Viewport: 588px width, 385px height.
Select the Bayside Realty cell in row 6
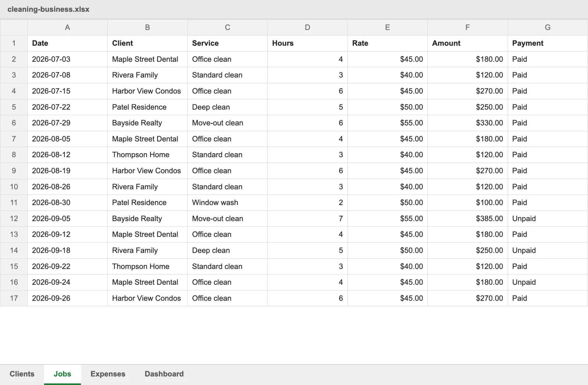[x=147, y=123]
